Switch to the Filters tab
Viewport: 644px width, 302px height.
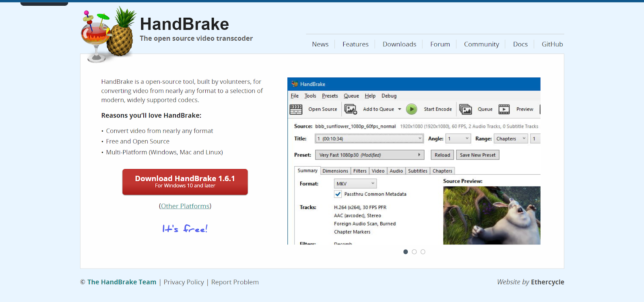(360, 171)
